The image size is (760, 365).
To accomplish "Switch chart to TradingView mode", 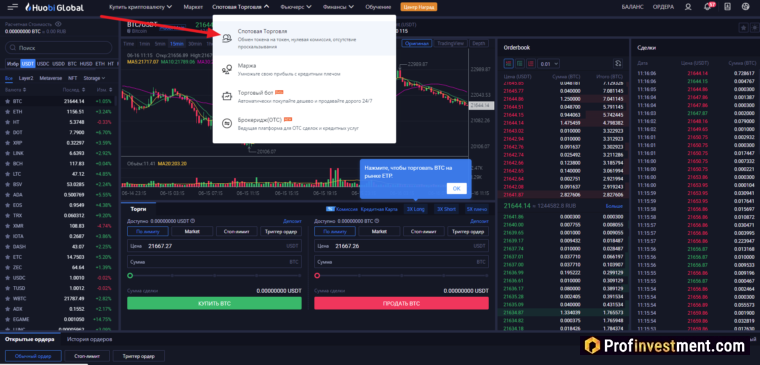I will coord(449,43).
